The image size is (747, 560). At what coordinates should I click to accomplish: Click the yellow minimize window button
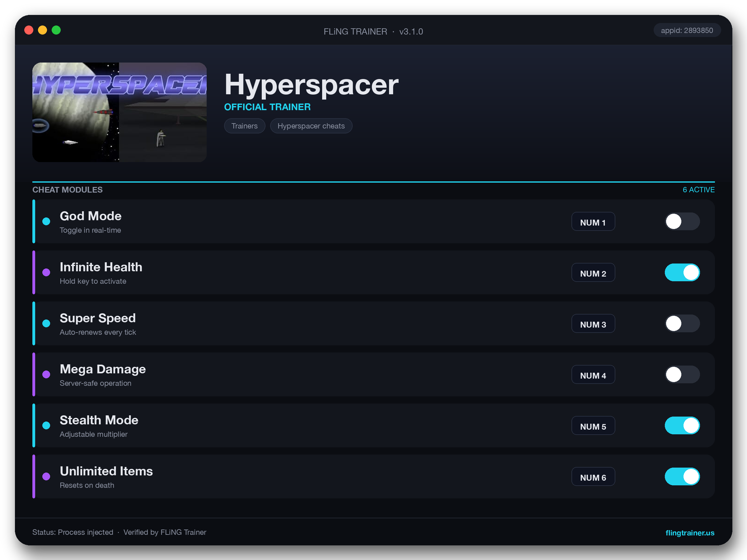(x=43, y=30)
